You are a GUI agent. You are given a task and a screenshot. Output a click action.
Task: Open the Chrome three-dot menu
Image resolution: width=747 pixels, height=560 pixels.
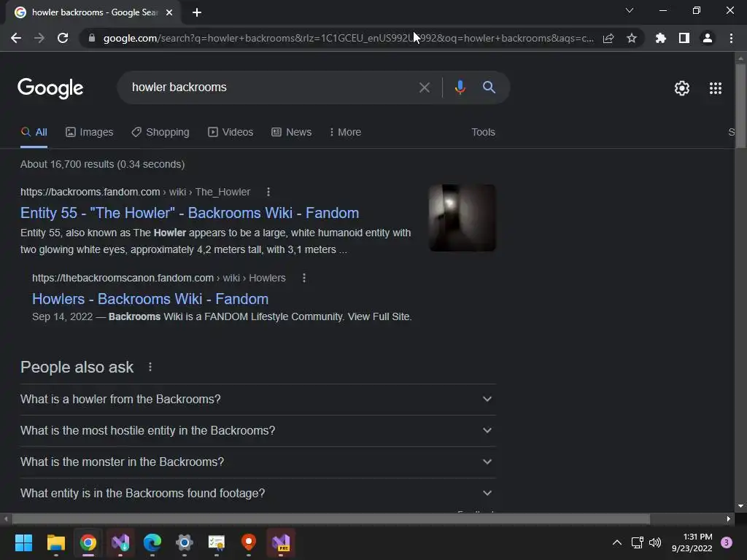tap(731, 38)
